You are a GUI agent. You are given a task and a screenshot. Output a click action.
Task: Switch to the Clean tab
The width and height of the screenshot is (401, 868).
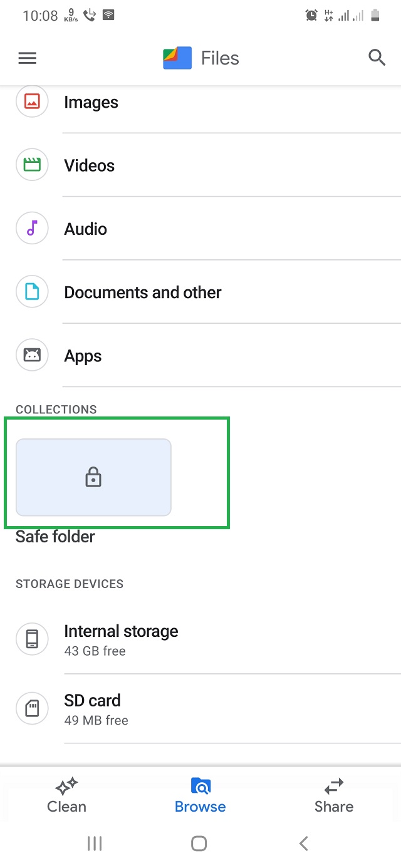pyautogui.click(x=66, y=795)
